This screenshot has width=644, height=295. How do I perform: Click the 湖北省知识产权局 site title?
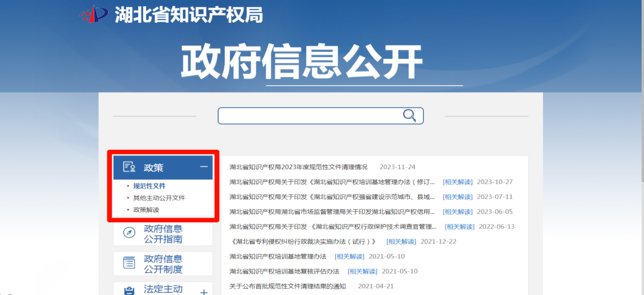189,15
